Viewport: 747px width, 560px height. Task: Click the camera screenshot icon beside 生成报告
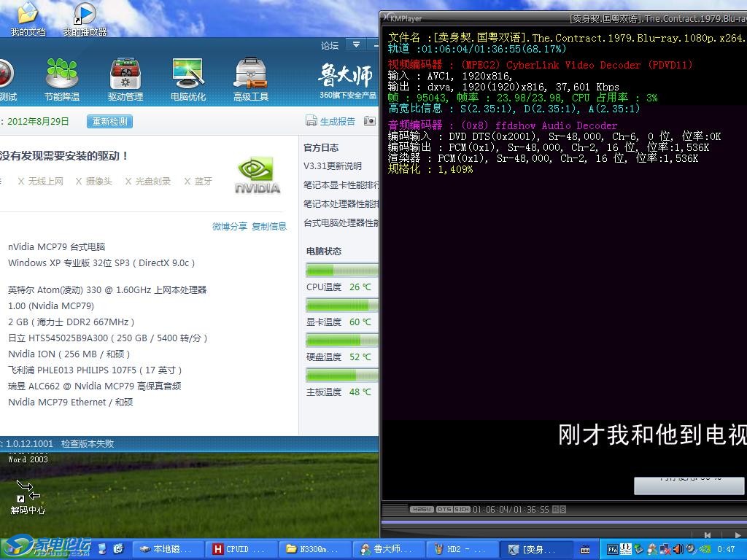coord(370,121)
